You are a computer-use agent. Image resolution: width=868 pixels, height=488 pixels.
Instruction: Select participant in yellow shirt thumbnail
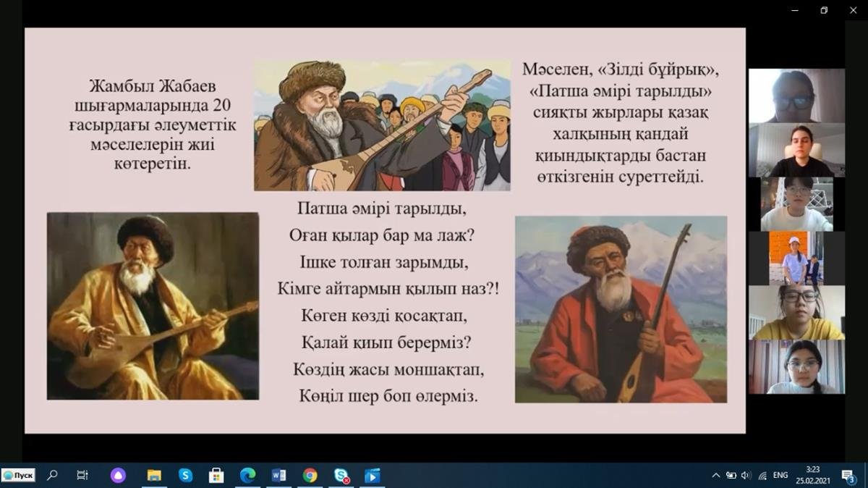(x=796, y=313)
